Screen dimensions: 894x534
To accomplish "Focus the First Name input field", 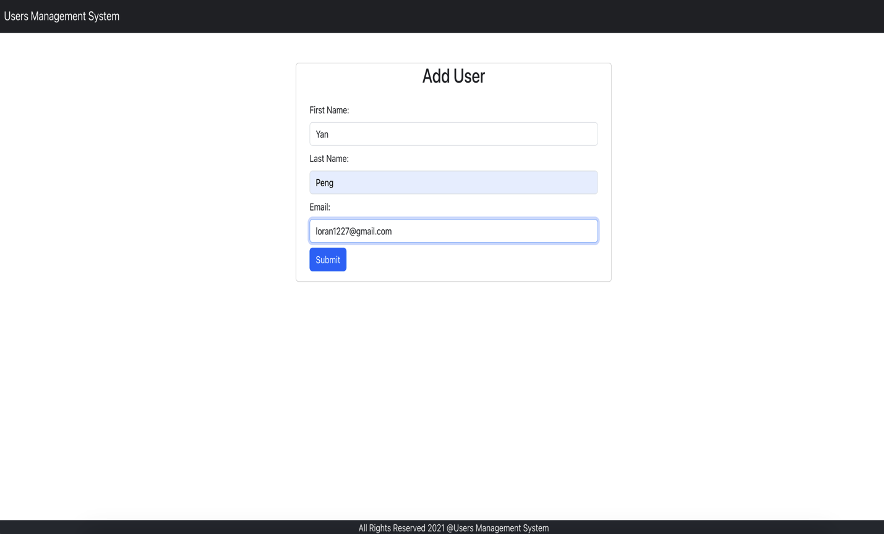I will click(453, 134).
